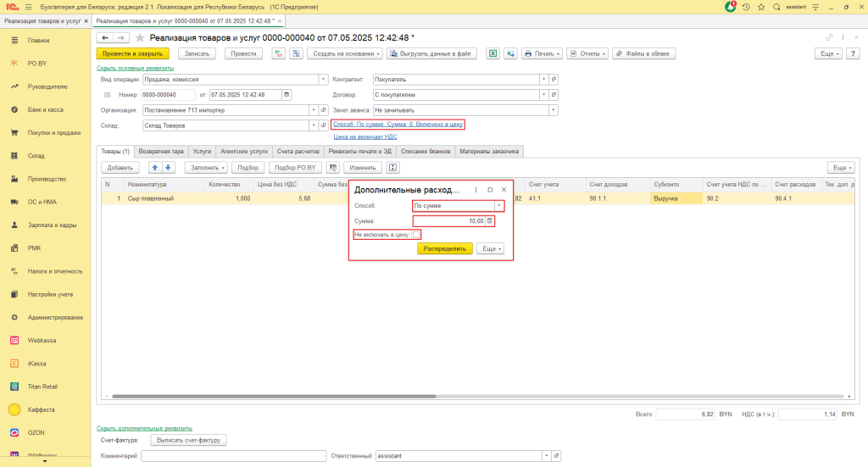Expand Вид операции dropdown
The image size is (868, 467).
click(323, 79)
